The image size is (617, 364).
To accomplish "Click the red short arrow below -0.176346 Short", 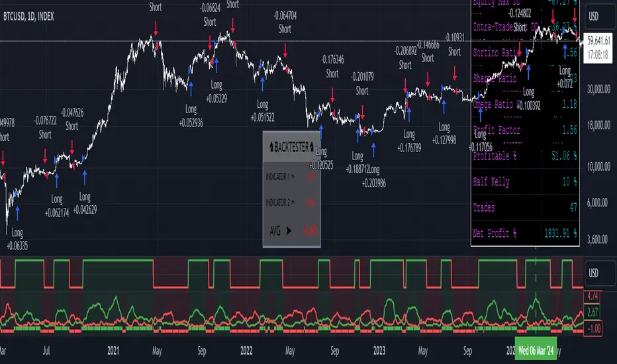I will pos(332,95).
